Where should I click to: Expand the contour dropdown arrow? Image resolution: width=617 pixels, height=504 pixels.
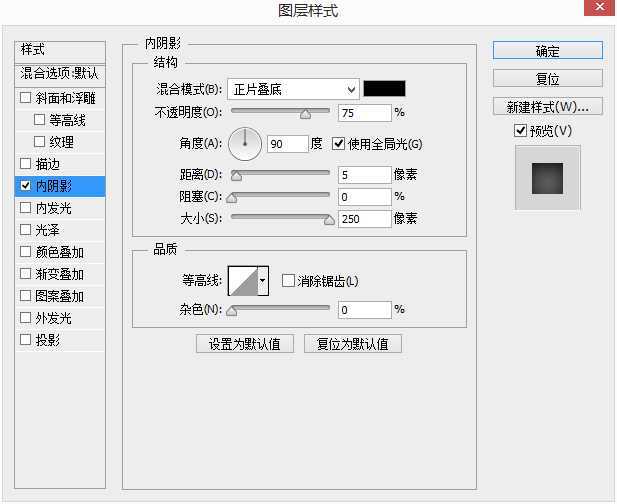tap(263, 282)
